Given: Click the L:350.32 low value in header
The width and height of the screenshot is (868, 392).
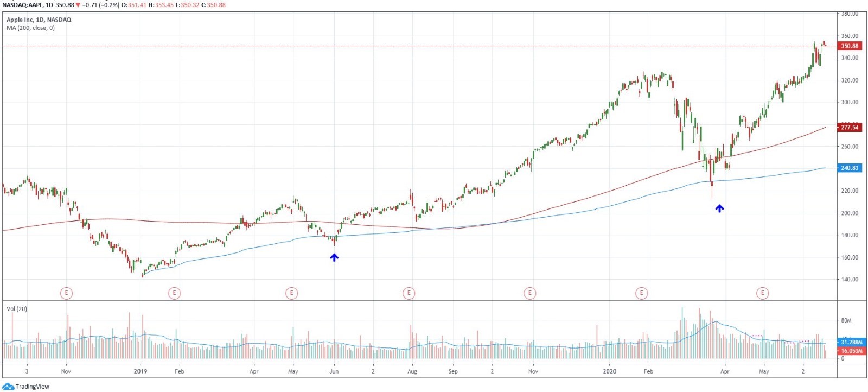Looking at the screenshot, I should click(x=188, y=5).
